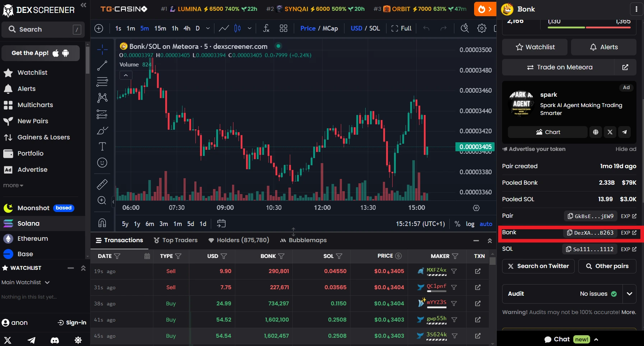Open the Bubblemaps tab

point(304,240)
